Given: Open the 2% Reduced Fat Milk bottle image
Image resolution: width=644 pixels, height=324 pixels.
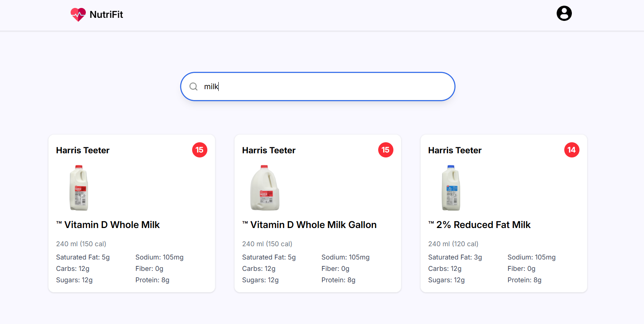Looking at the screenshot, I should [x=451, y=188].
